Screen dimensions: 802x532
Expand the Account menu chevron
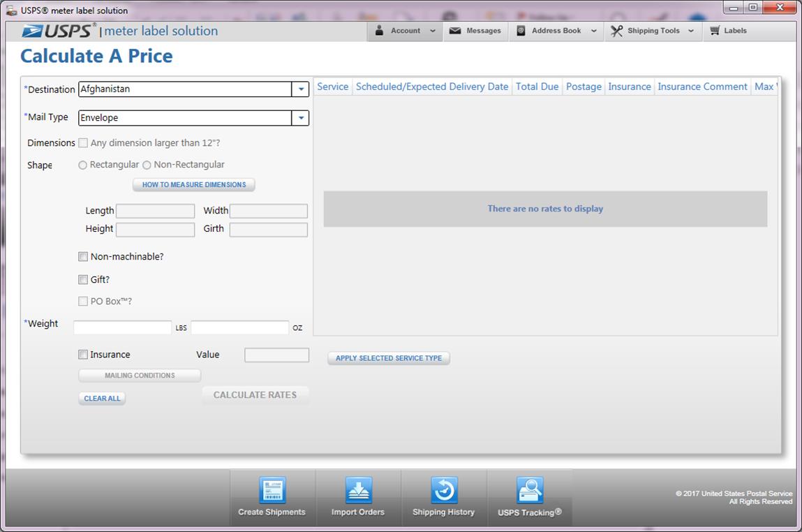tap(433, 31)
